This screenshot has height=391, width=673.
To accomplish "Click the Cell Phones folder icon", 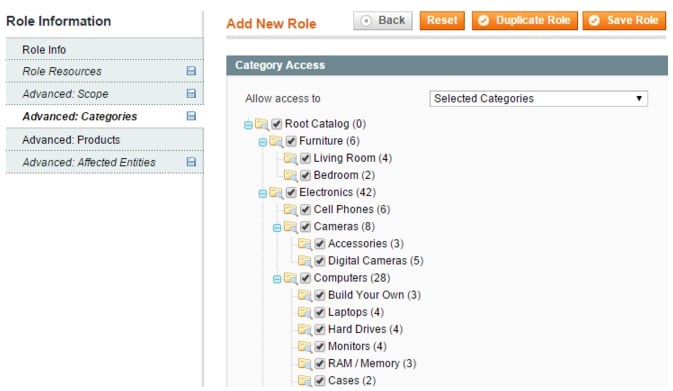I will click(x=291, y=210).
